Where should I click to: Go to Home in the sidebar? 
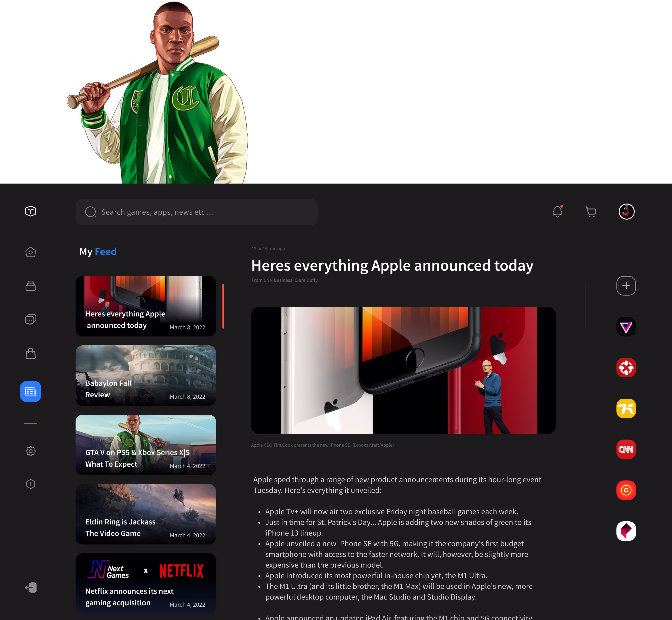click(x=30, y=252)
